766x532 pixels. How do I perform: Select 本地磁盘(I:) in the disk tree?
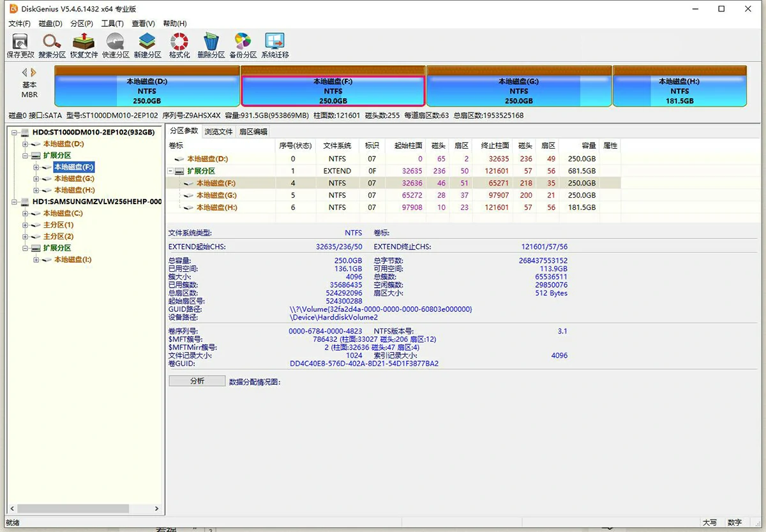[73, 260]
